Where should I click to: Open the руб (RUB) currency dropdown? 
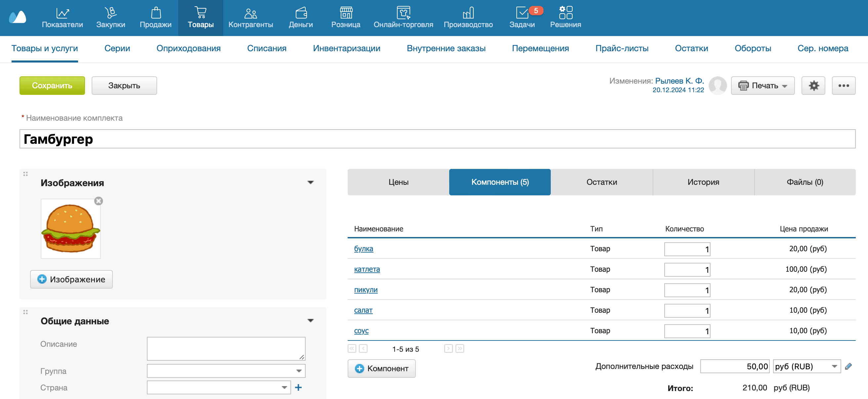tap(806, 366)
